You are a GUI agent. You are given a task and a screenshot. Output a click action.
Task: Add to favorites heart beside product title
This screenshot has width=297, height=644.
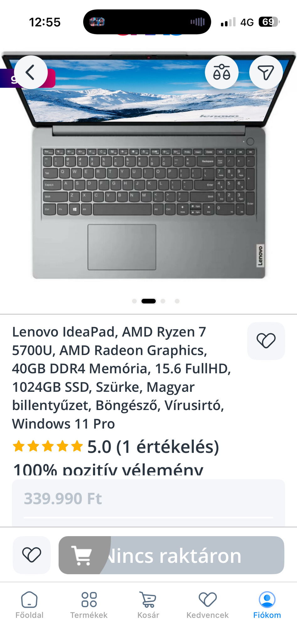266,341
